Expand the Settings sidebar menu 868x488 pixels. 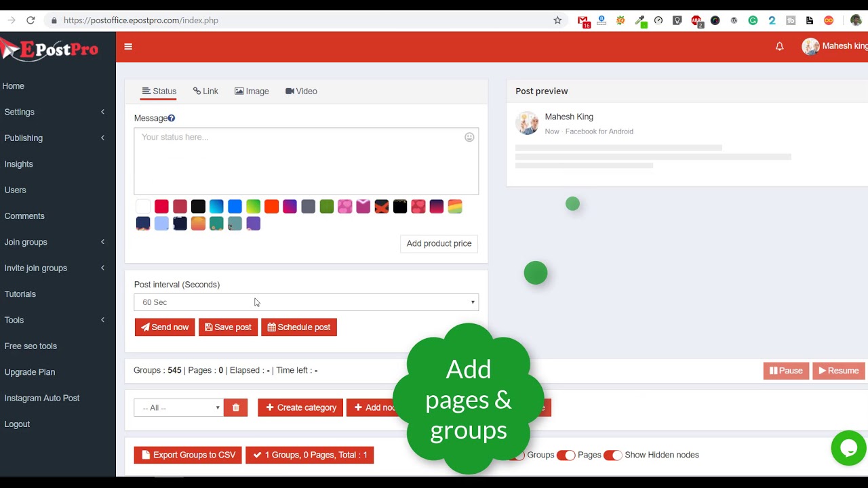click(58, 112)
